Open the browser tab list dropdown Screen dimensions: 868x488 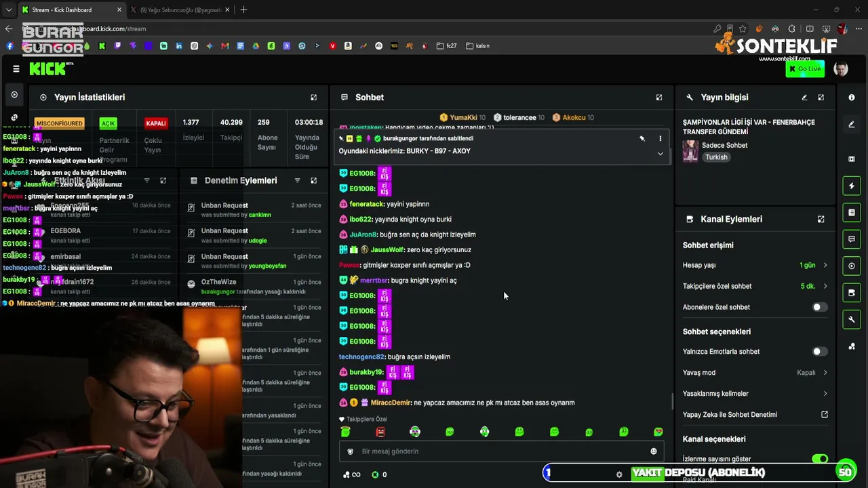click(x=8, y=10)
